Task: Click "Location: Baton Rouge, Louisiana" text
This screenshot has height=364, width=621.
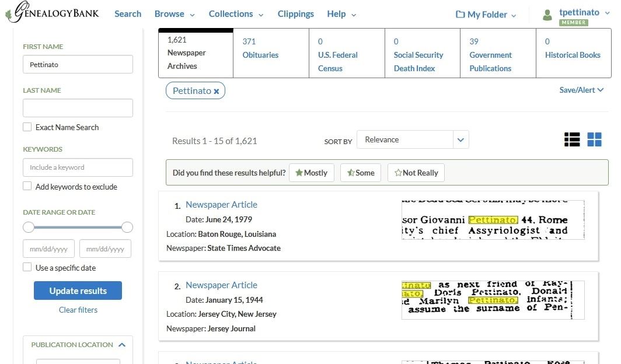Action: pyautogui.click(x=221, y=234)
